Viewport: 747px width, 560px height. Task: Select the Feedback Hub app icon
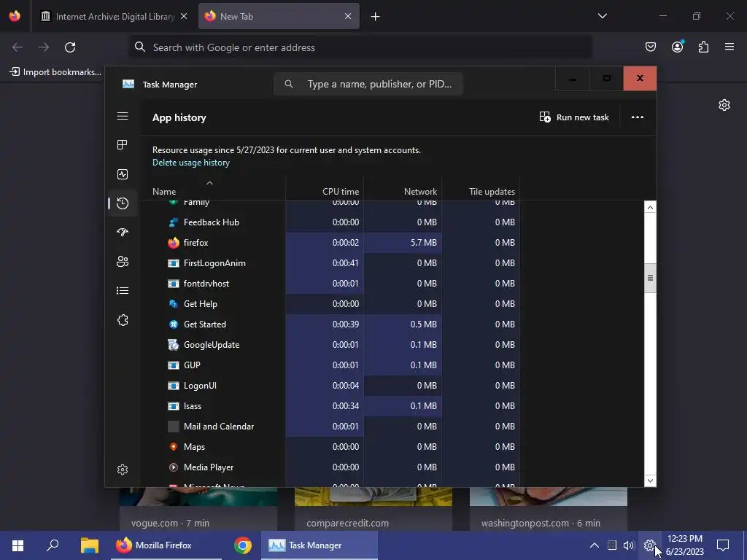coord(174,222)
